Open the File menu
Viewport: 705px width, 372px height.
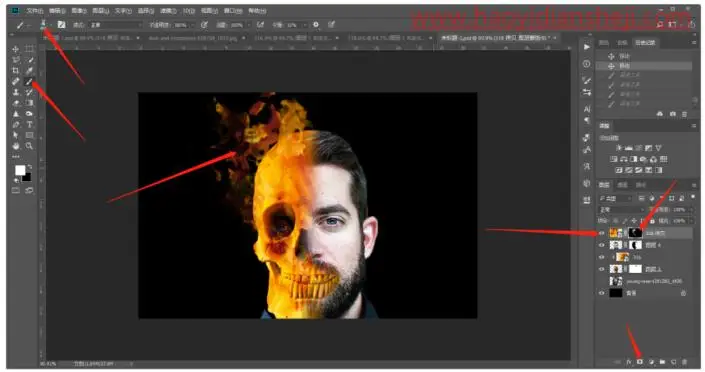(x=34, y=10)
